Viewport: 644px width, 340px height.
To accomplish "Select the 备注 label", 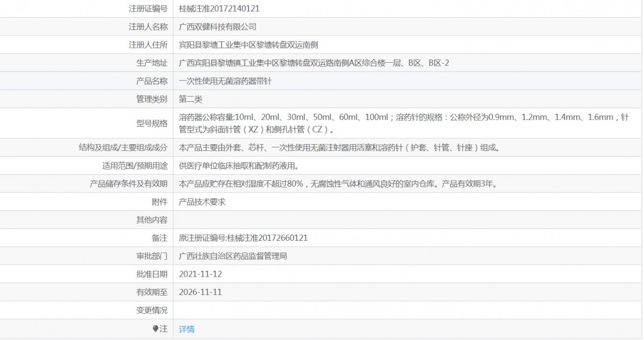I will coord(159,238).
